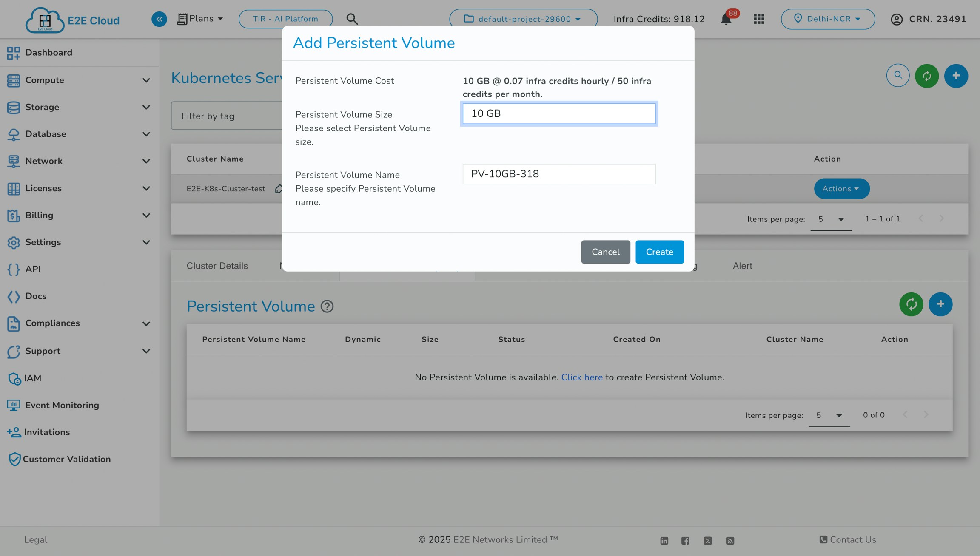Cancel the Add Persistent Volume dialog

click(x=605, y=252)
